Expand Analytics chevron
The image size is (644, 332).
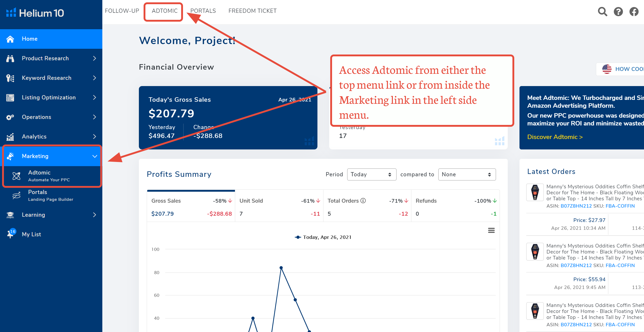94,137
